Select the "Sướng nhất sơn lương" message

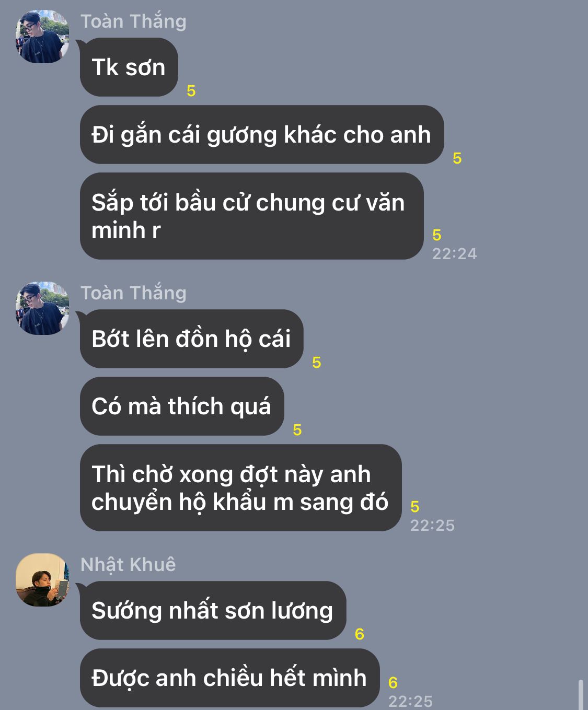[x=213, y=611]
